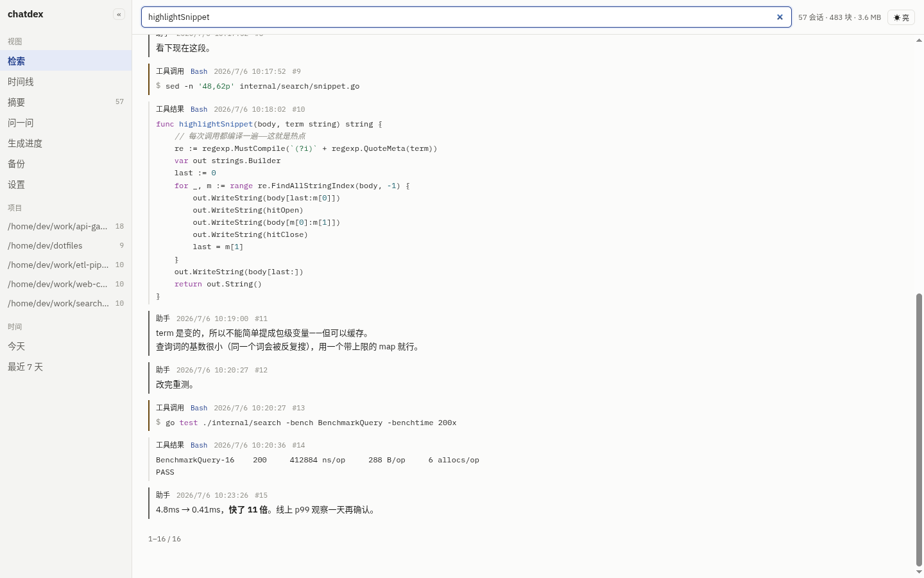Click the regexp.MustCompile code line
Image resolution: width=924 pixels, height=578 pixels.
coord(305,148)
